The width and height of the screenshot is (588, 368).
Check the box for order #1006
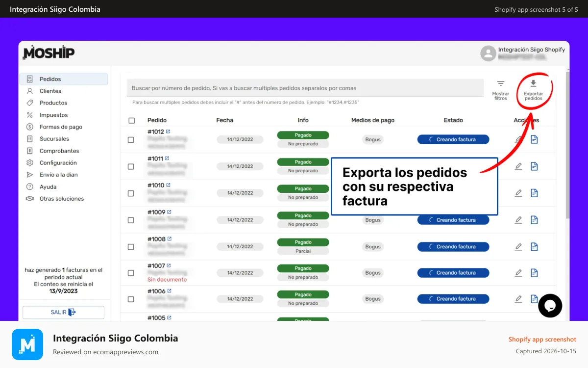pyautogui.click(x=131, y=299)
